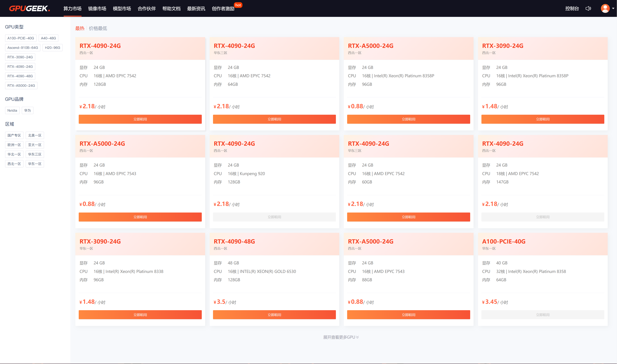The height and width of the screenshot is (364, 617).
Task: Open the 镜像市场 nav tab
Action: pos(97,9)
